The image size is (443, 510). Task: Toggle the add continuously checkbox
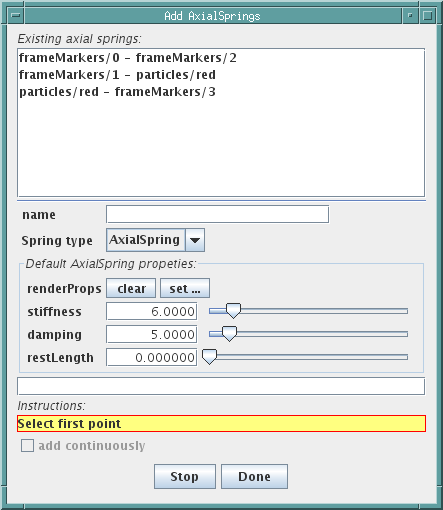click(27, 446)
